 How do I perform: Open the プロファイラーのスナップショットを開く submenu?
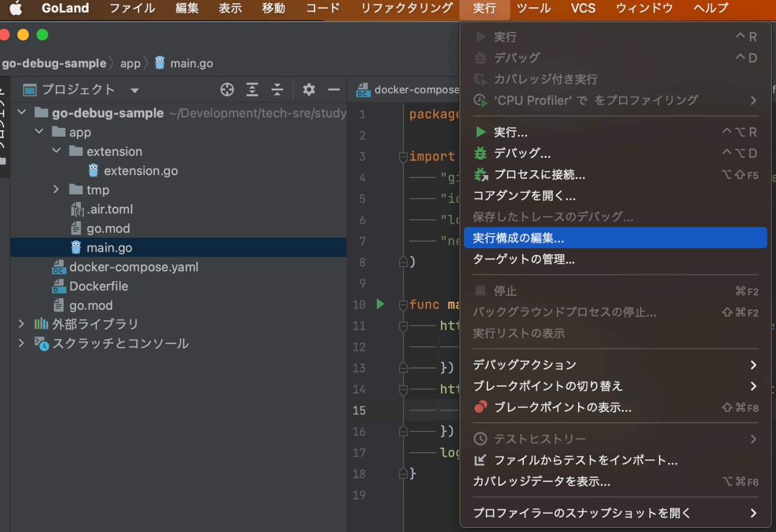(x=615, y=513)
